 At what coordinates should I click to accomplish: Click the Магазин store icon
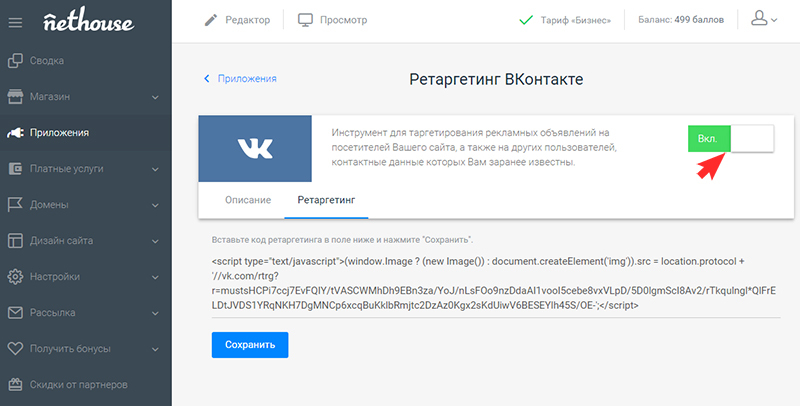tap(15, 97)
